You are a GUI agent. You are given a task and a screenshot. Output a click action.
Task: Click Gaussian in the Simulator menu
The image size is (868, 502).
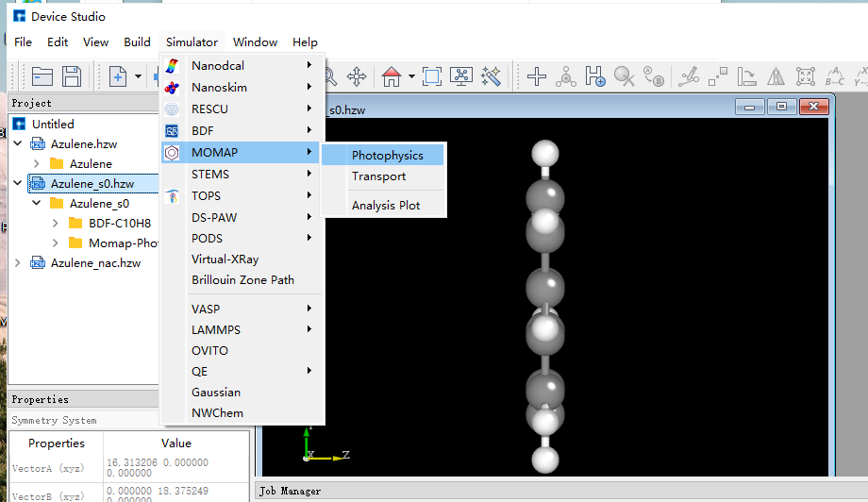tap(216, 392)
